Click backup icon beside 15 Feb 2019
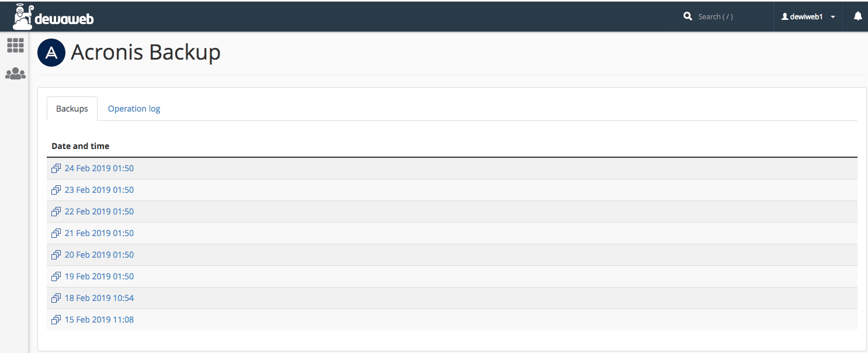Image resolution: width=868 pixels, height=353 pixels. [56, 320]
